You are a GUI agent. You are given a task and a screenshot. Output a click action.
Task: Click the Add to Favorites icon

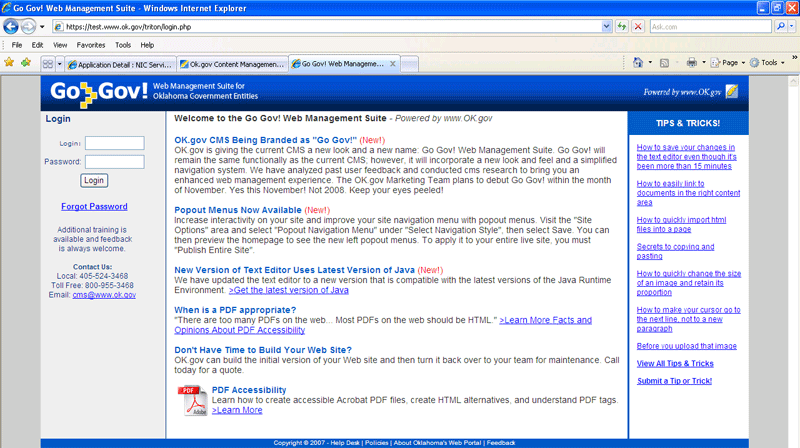tap(26, 63)
